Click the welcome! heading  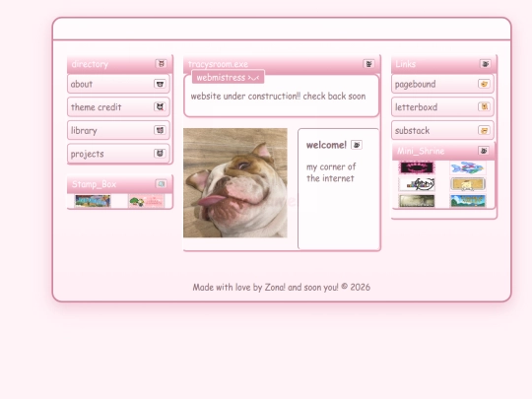pos(326,145)
